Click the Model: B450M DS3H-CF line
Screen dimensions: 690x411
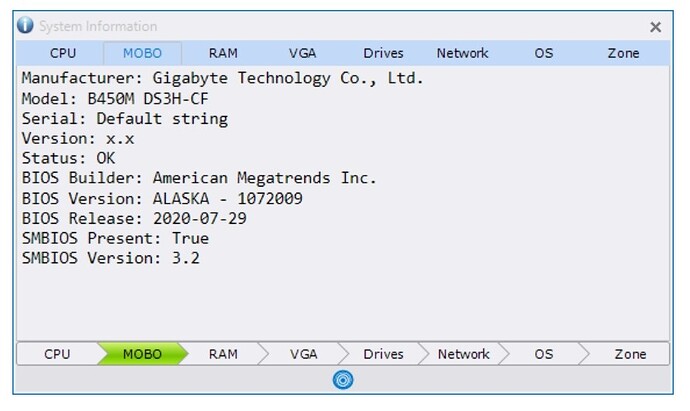[x=115, y=99]
